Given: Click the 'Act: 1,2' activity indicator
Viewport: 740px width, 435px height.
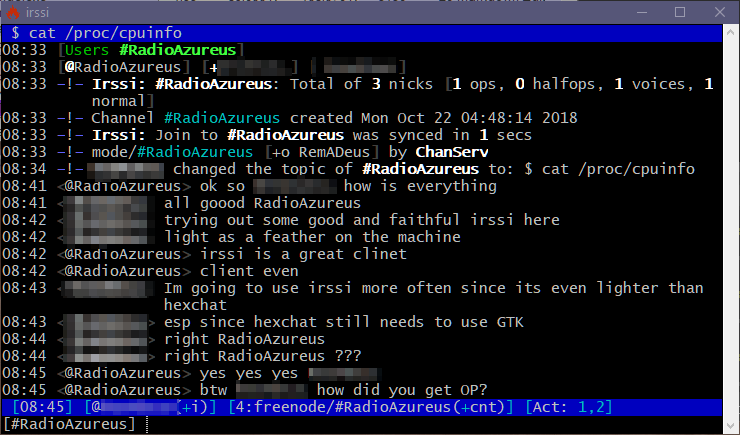Looking at the screenshot, I should tap(569, 407).
